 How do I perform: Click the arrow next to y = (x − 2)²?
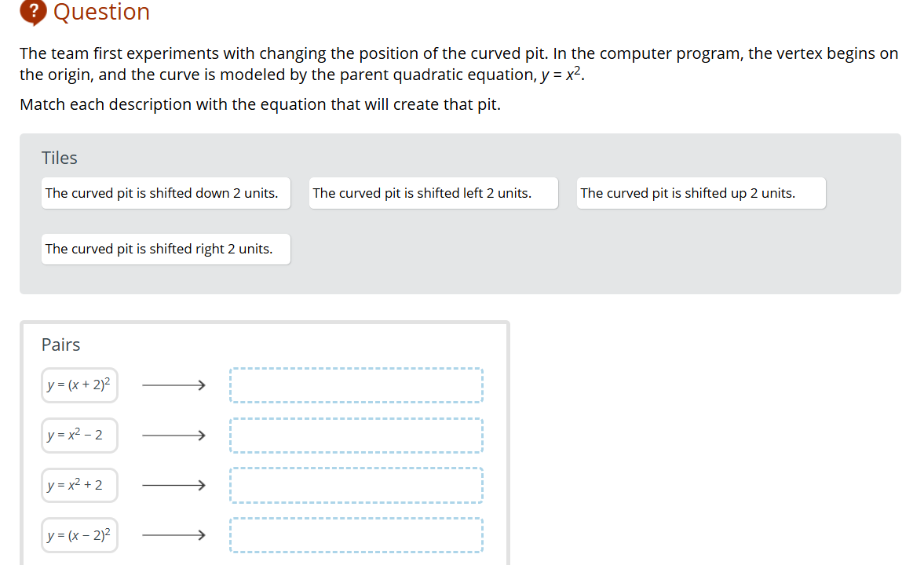[173, 536]
